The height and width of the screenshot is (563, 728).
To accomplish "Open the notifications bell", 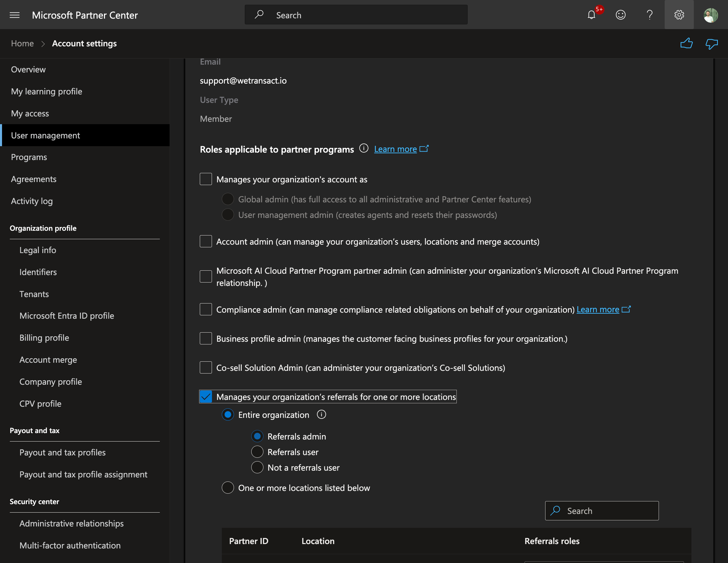I will (592, 15).
